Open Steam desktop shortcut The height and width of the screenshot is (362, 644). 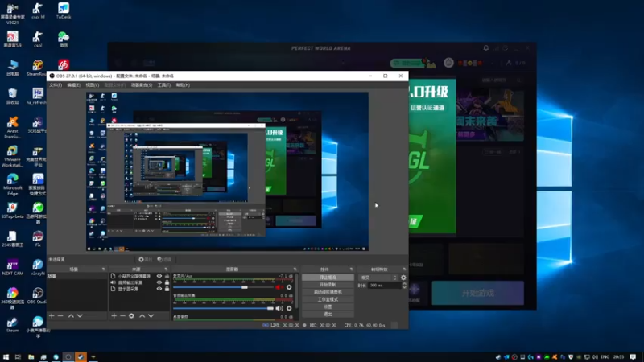pos(12,325)
